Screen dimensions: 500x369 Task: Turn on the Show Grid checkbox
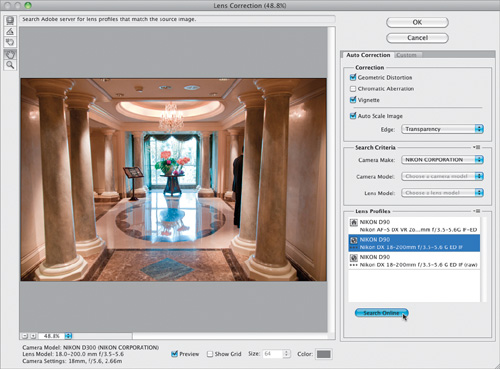[210, 354]
